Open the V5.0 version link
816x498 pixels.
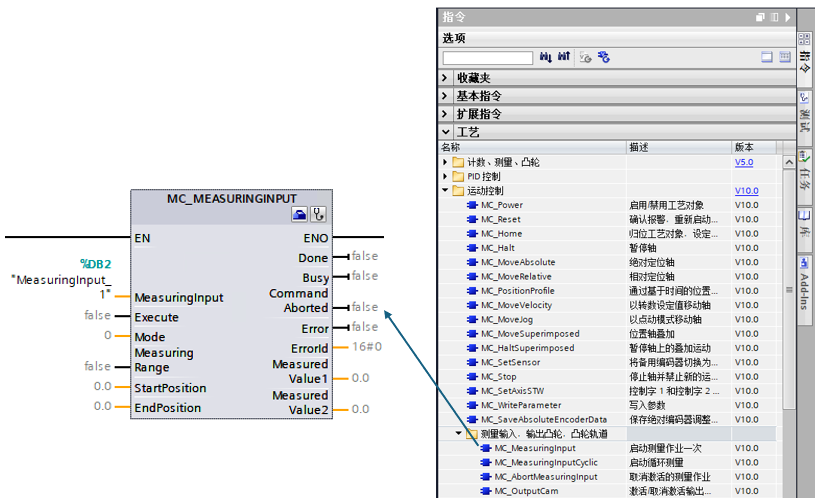coord(744,162)
